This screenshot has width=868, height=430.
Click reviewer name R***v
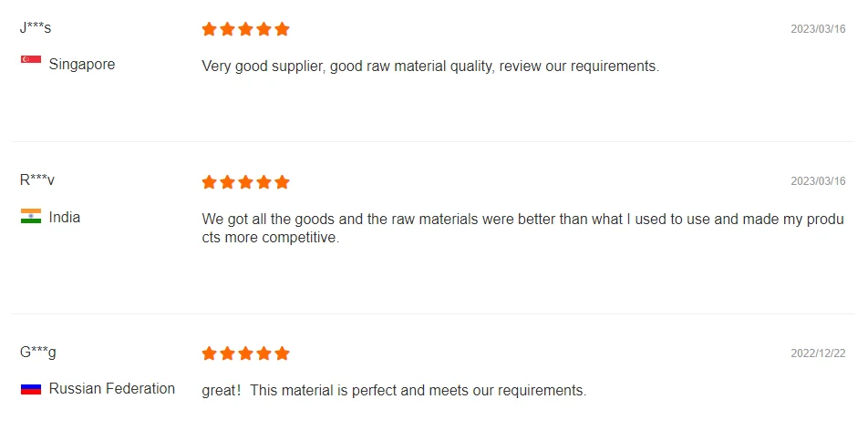pos(37,180)
